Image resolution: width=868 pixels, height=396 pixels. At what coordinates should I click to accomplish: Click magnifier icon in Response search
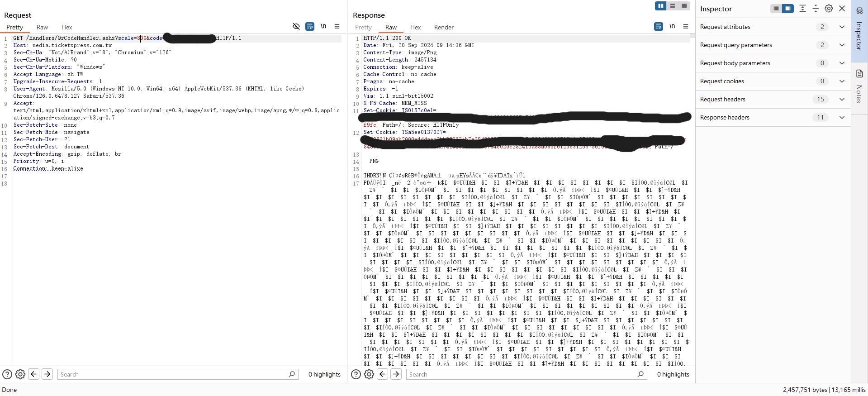tap(640, 374)
